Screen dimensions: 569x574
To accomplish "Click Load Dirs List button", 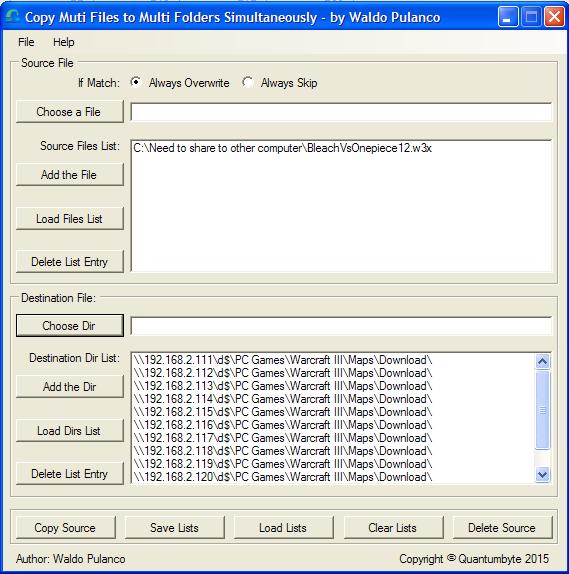I will [x=70, y=430].
